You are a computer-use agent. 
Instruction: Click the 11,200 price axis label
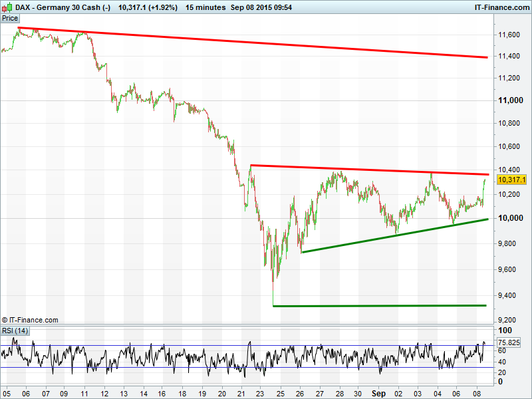[x=509, y=78]
